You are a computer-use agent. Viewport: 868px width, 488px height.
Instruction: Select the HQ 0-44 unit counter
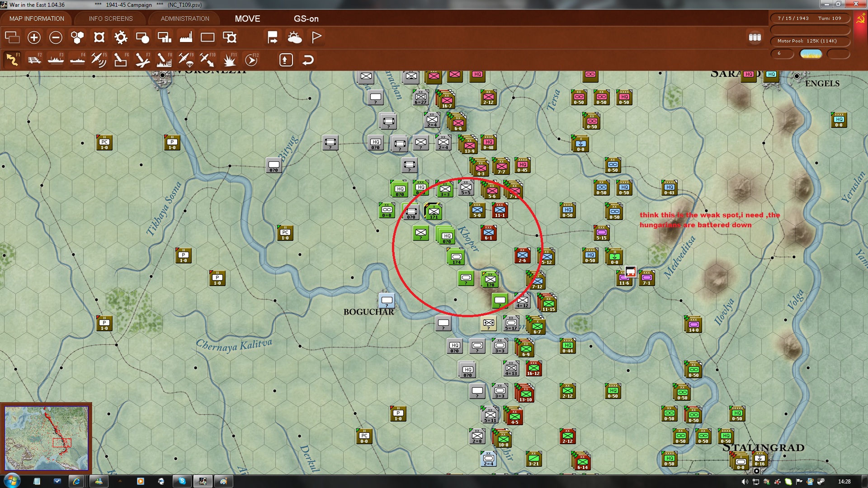(568, 346)
